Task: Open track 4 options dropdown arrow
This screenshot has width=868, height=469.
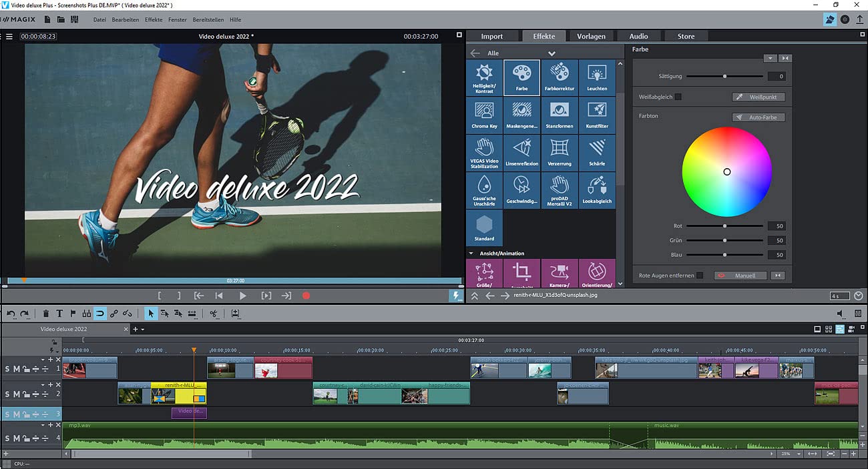Action: tap(43, 425)
